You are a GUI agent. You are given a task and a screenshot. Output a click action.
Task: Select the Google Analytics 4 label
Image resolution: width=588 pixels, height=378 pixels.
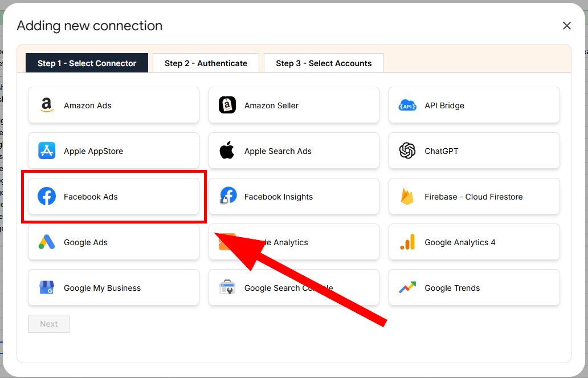pos(460,242)
